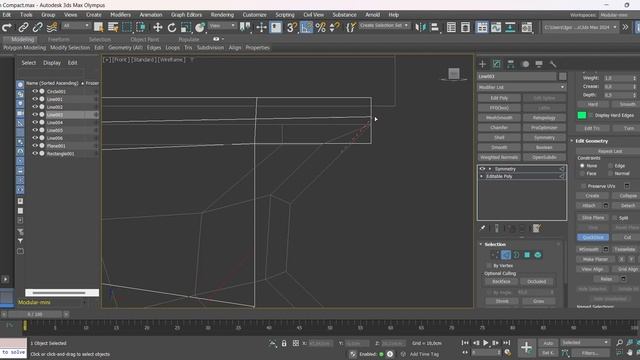Open the Rendering menu
This screenshot has width=640, height=360.
[x=222, y=15]
